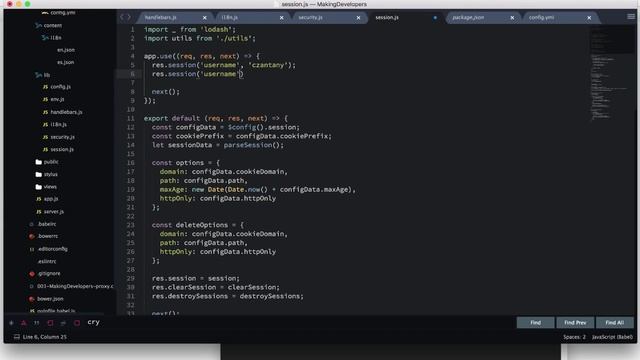Open i18n.js file in sidebar tree
This screenshot has width=640, height=360.
(x=55, y=124)
